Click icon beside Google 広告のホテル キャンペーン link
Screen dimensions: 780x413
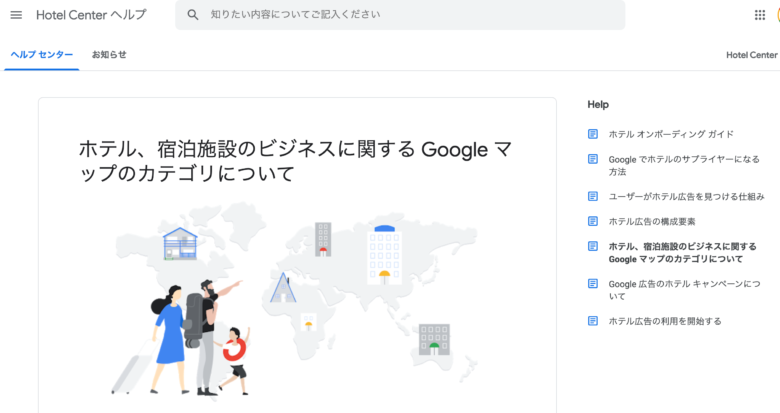592,283
